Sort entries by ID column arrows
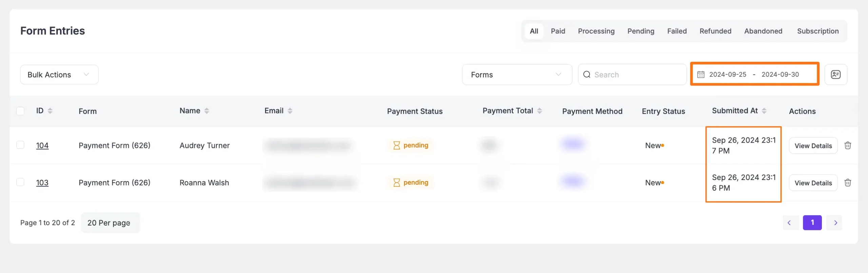 coord(50,111)
